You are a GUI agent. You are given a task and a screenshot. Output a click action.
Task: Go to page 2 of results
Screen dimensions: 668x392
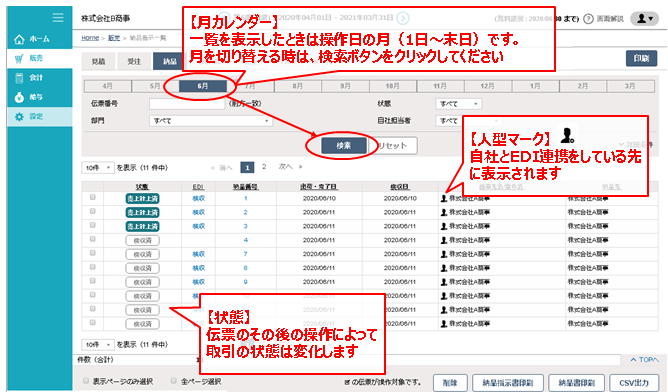click(x=264, y=167)
